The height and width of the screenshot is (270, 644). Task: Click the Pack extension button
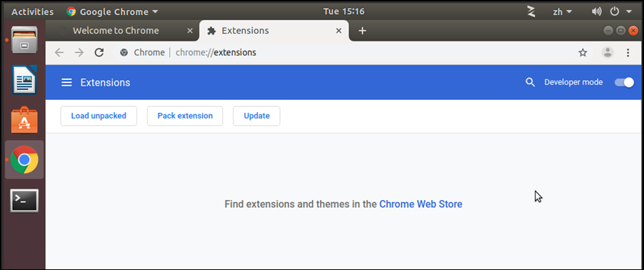pos(185,116)
